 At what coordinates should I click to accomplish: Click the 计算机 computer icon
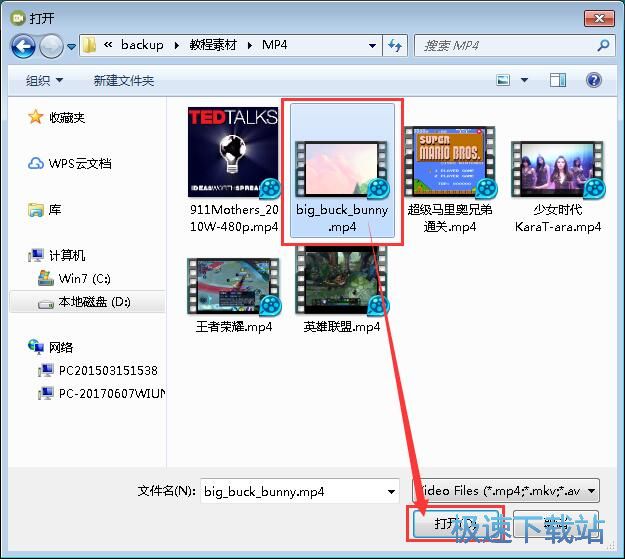[35, 255]
